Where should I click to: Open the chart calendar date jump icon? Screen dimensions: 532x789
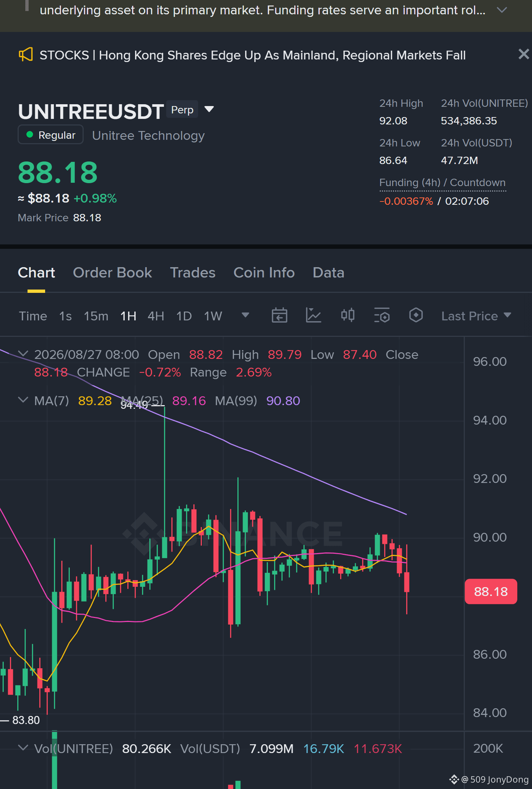coord(279,316)
